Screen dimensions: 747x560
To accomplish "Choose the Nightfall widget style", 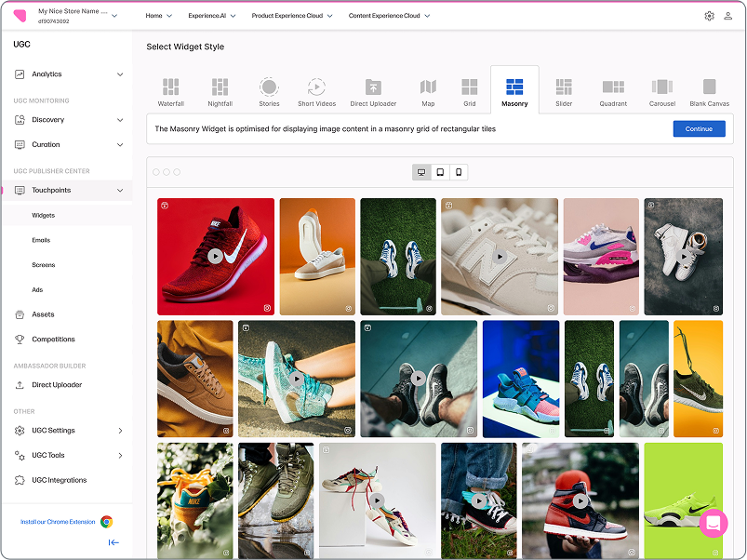I will coord(220,91).
